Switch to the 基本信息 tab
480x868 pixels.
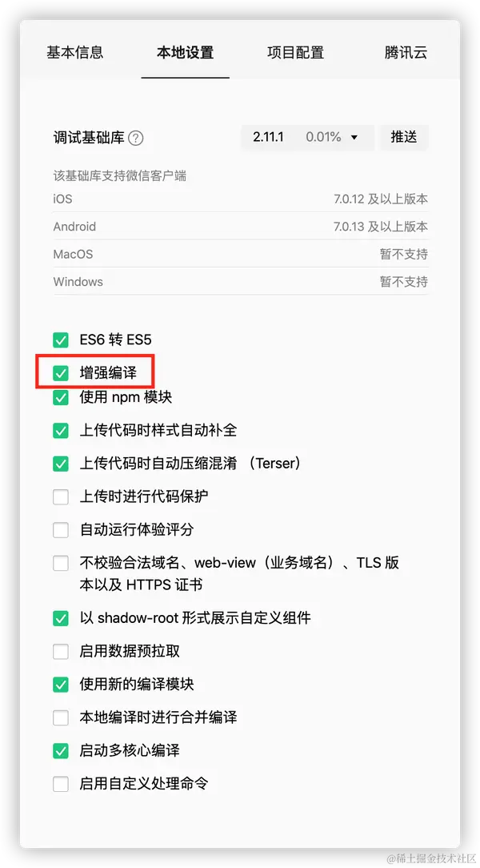pos(74,53)
